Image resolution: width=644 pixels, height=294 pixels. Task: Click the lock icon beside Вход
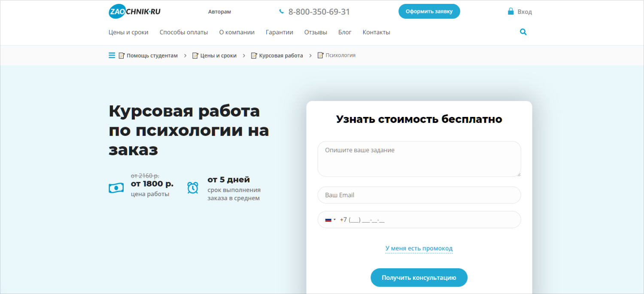(x=510, y=12)
